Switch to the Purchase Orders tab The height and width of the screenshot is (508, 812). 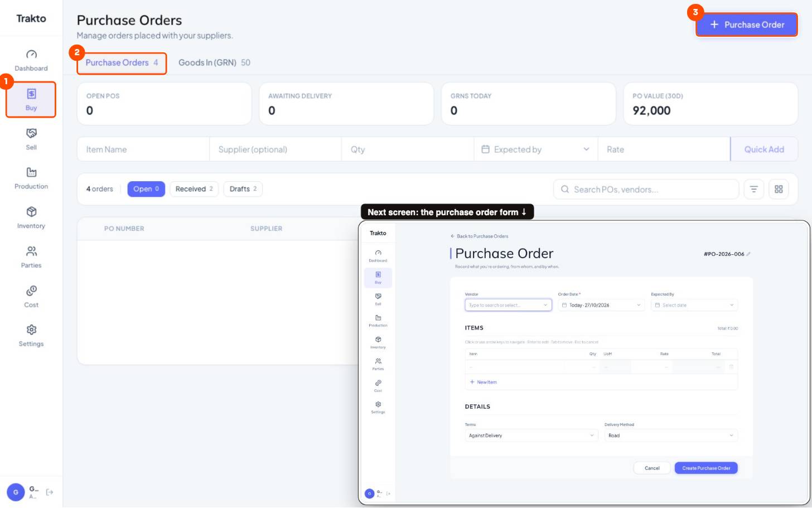click(122, 62)
